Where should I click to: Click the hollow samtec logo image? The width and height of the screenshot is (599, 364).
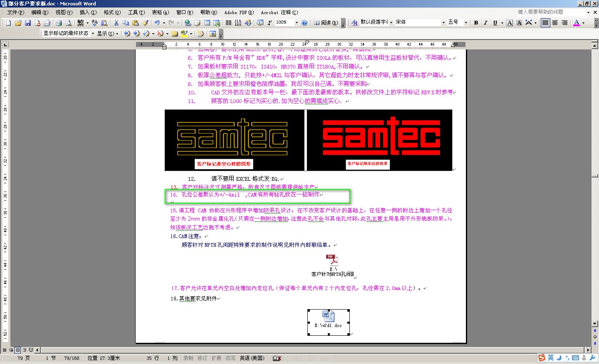pos(235,140)
